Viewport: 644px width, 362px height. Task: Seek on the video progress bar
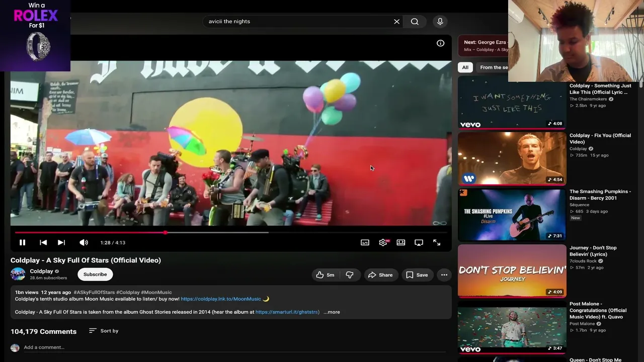pos(231,232)
